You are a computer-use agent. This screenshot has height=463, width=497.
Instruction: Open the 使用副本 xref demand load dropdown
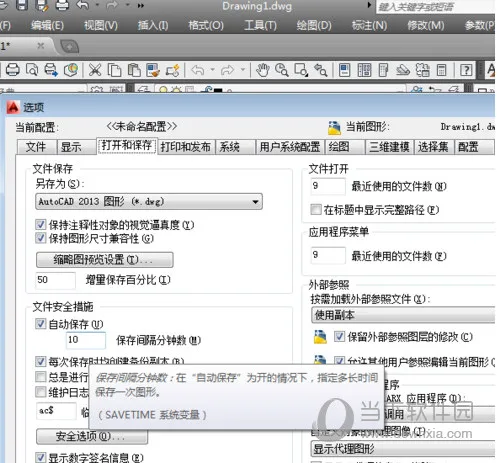click(x=403, y=315)
